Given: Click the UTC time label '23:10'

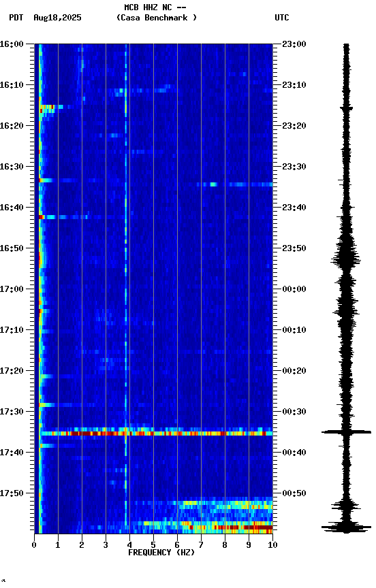Looking at the screenshot, I should click(x=294, y=85).
